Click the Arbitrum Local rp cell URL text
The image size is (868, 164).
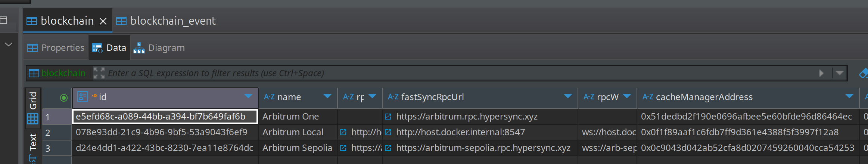pos(366,132)
